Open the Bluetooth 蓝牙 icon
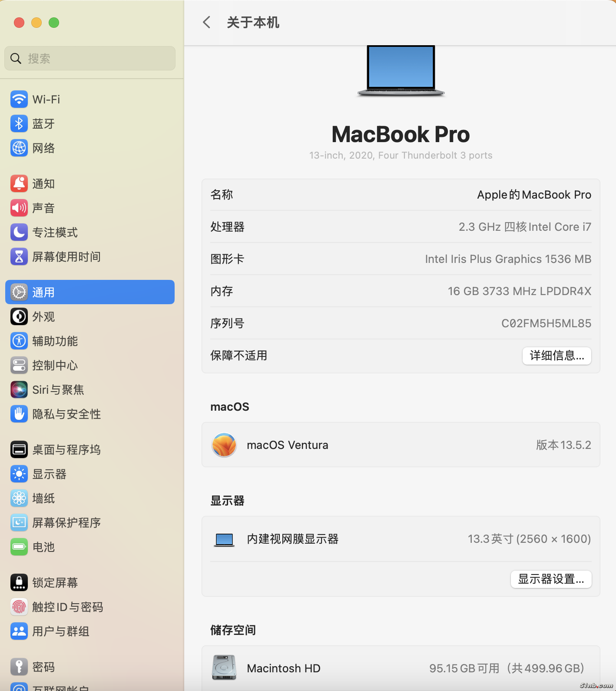The width and height of the screenshot is (616, 691). click(19, 124)
